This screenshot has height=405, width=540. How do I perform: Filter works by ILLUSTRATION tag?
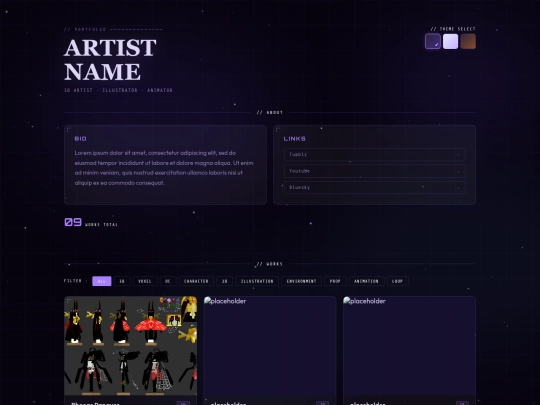[x=257, y=281]
